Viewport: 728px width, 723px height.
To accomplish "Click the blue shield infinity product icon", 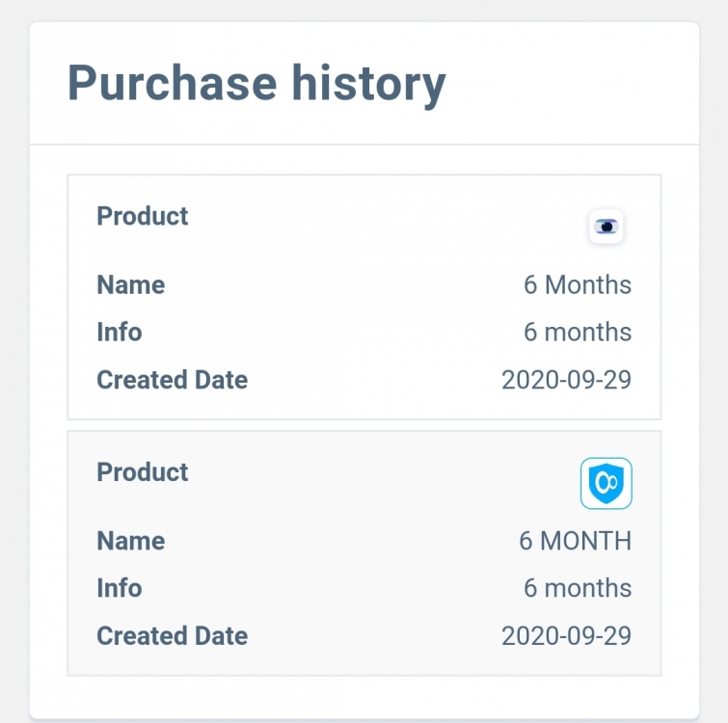I will (x=606, y=484).
